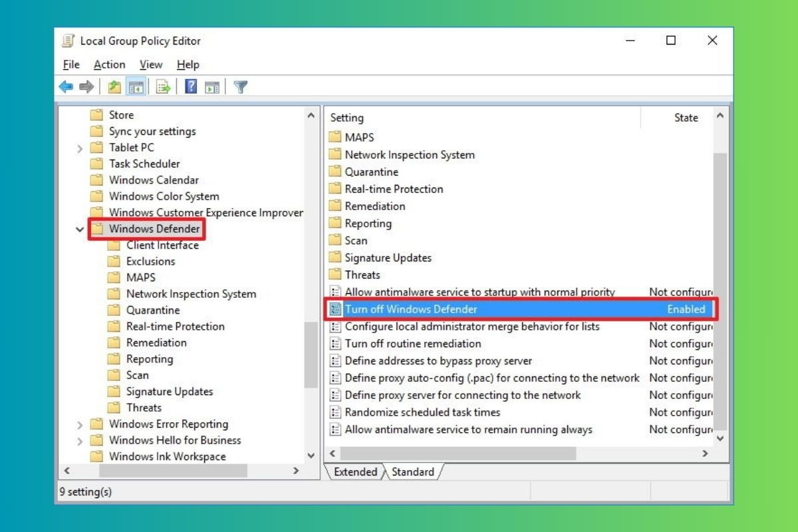Click the Windows Calendar folder icon
The width and height of the screenshot is (798, 532).
click(97, 180)
